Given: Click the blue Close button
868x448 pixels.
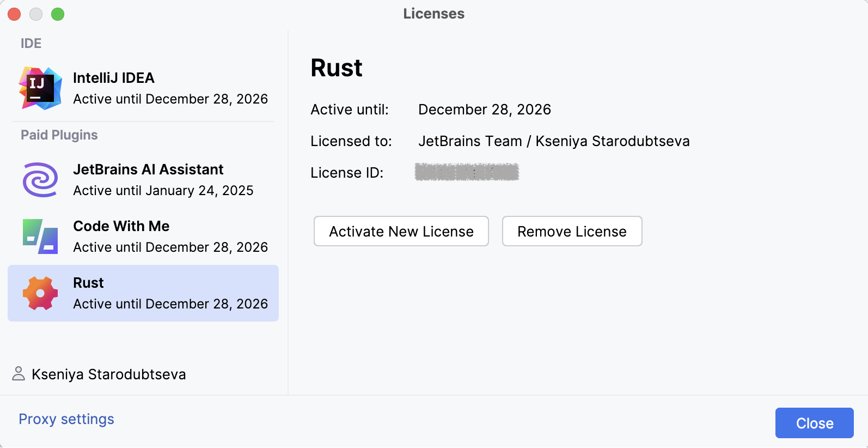Looking at the screenshot, I should (x=814, y=423).
